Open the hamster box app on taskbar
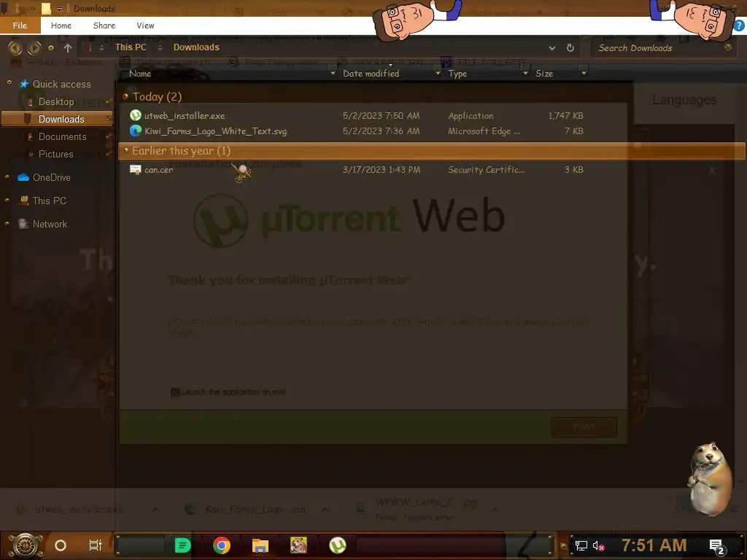This screenshot has width=747, height=560. (x=298, y=545)
